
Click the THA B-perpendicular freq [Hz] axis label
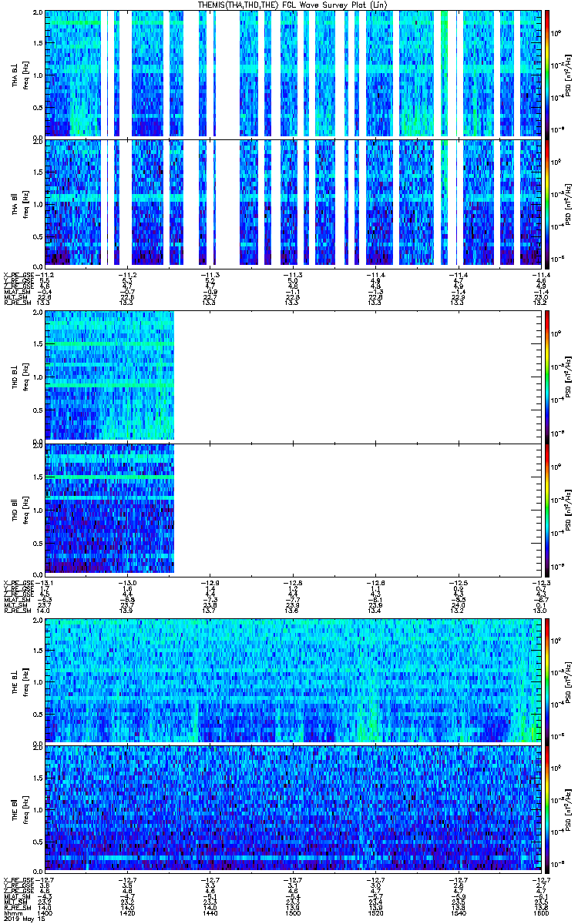25,74
